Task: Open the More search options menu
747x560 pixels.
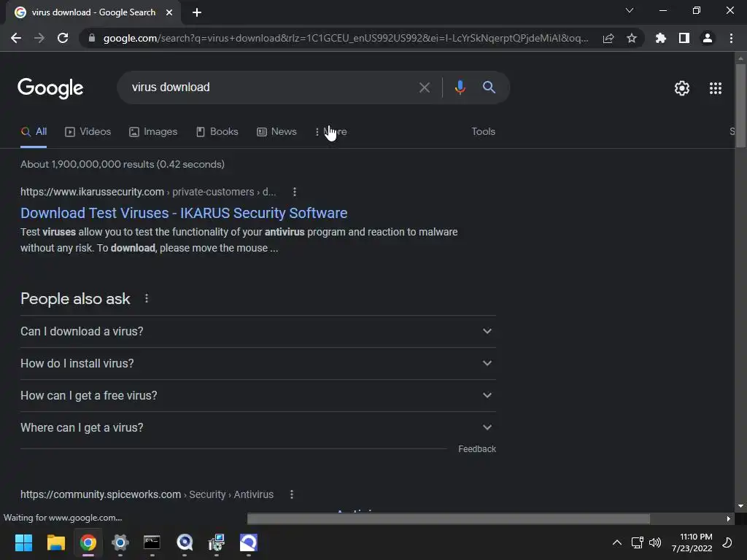Action: click(x=331, y=132)
